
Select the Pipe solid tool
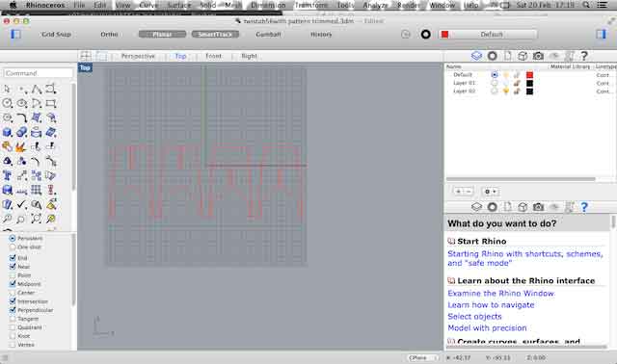pyautogui.click(x=22, y=132)
